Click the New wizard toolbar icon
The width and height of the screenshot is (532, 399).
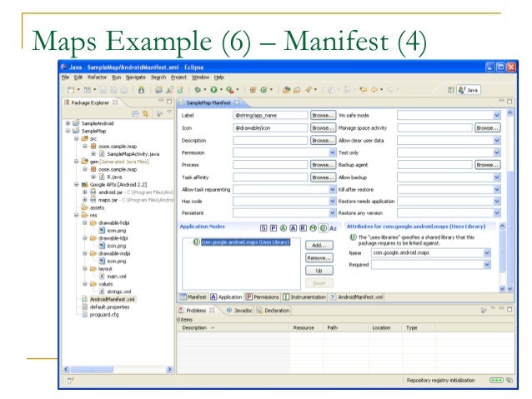(71, 90)
